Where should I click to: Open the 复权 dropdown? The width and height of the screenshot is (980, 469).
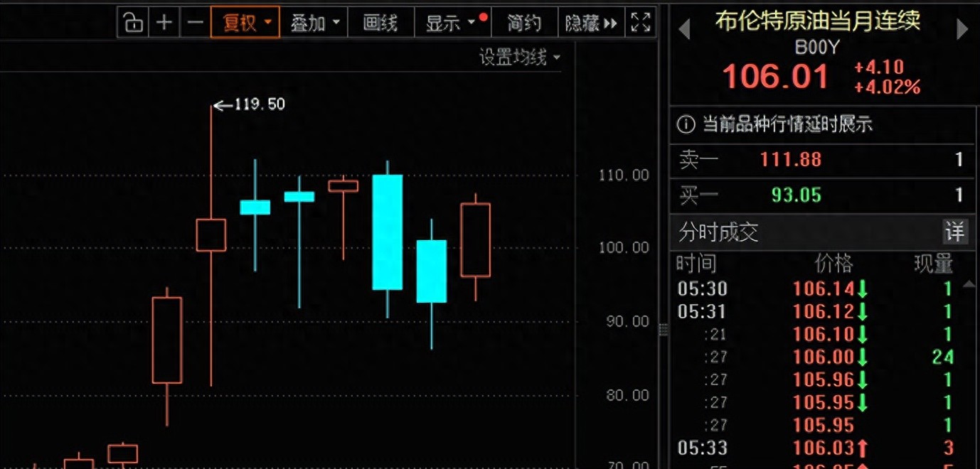(245, 23)
